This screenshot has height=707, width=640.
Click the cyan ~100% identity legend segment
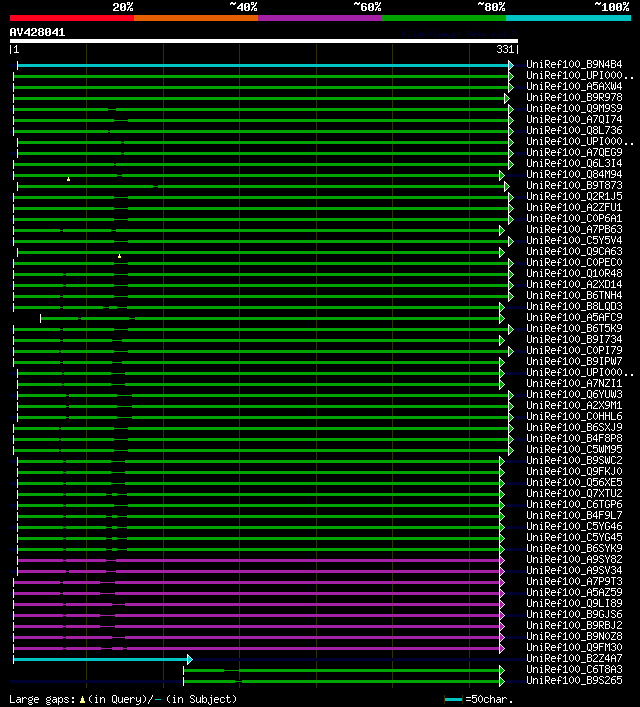tap(568, 18)
